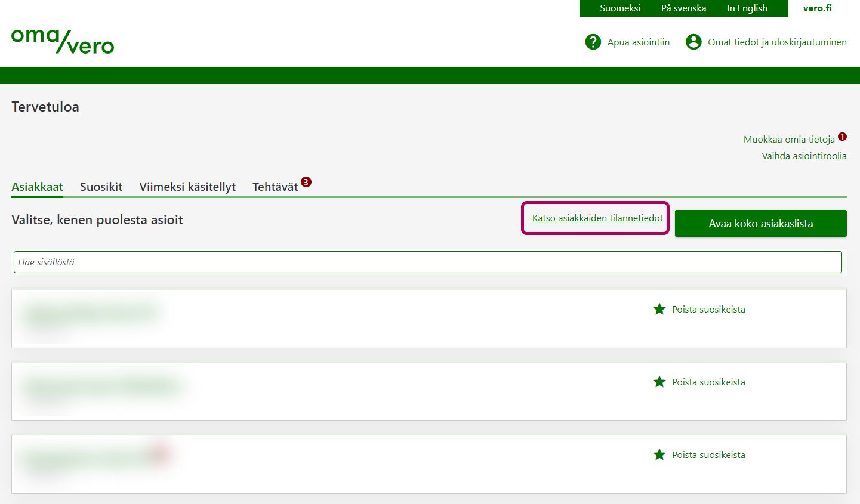The height and width of the screenshot is (504, 860).
Task: Open the Viimeksi käsitellyt tab
Action: [187, 187]
